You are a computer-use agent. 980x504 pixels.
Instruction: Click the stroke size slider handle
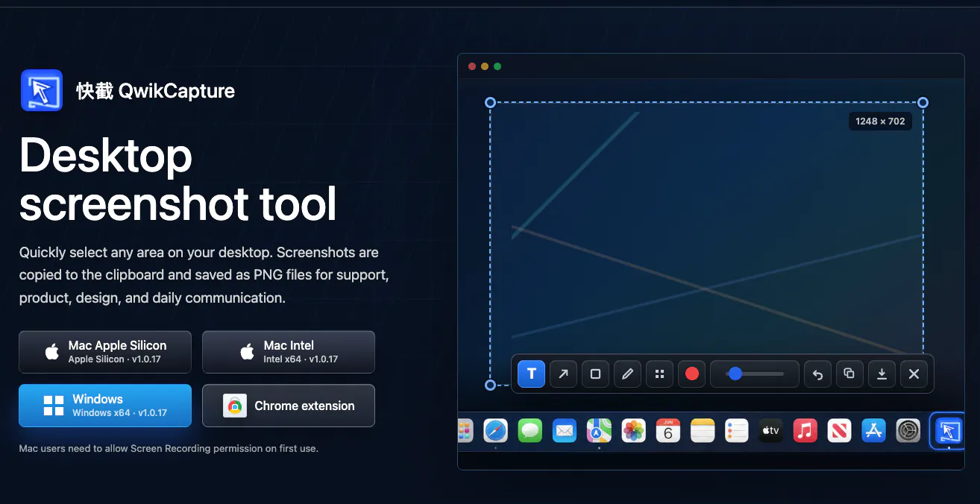click(735, 374)
